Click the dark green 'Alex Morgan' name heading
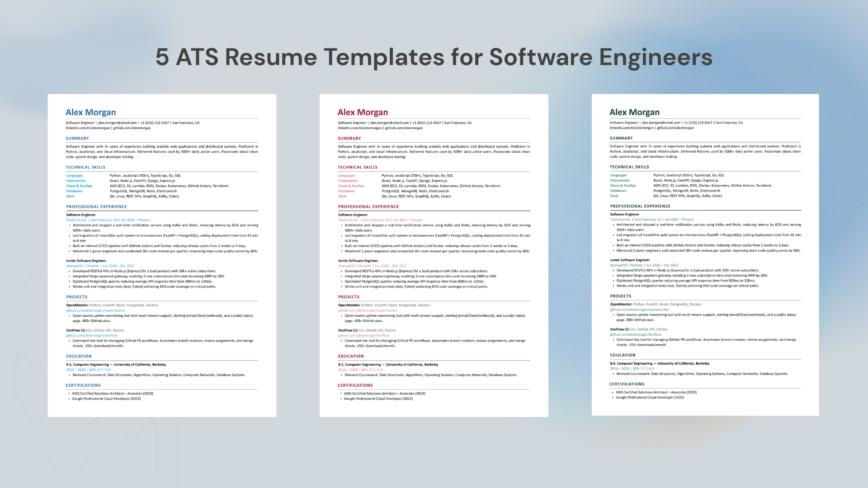 pos(634,112)
